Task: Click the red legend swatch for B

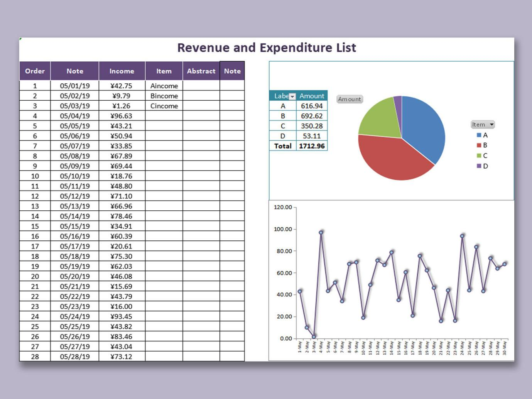Action: 479,145
